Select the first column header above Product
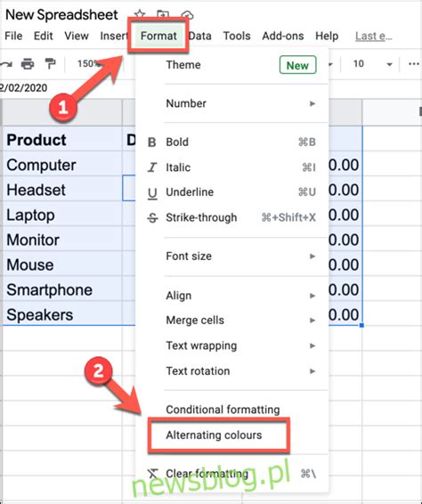This screenshot has width=422, height=504. [62, 112]
